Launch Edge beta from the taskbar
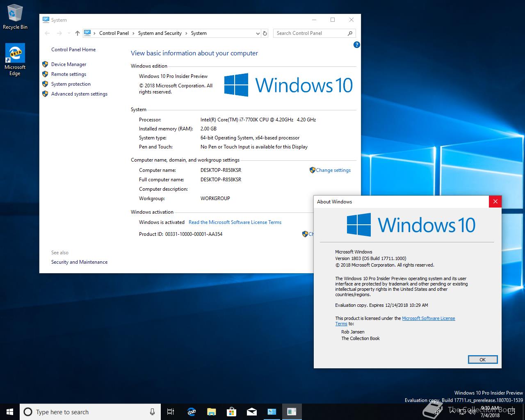Screen dimensions: 525x420 point(192,412)
